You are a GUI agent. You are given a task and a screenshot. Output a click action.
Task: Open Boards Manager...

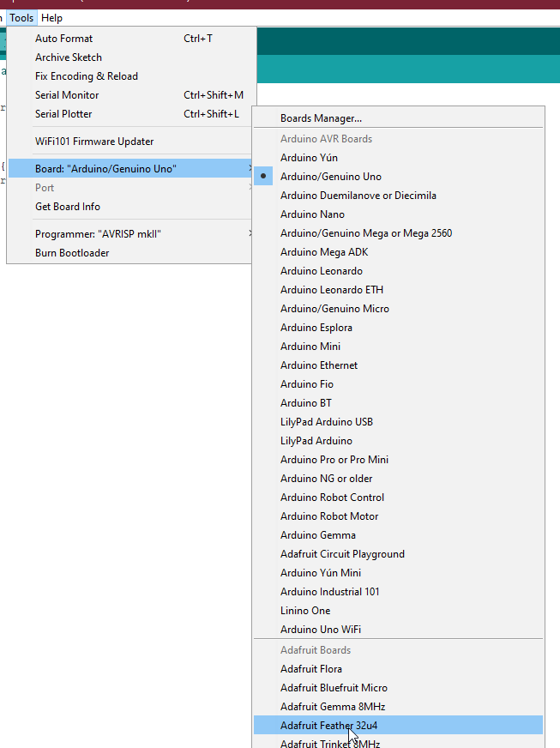[x=398, y=118]
